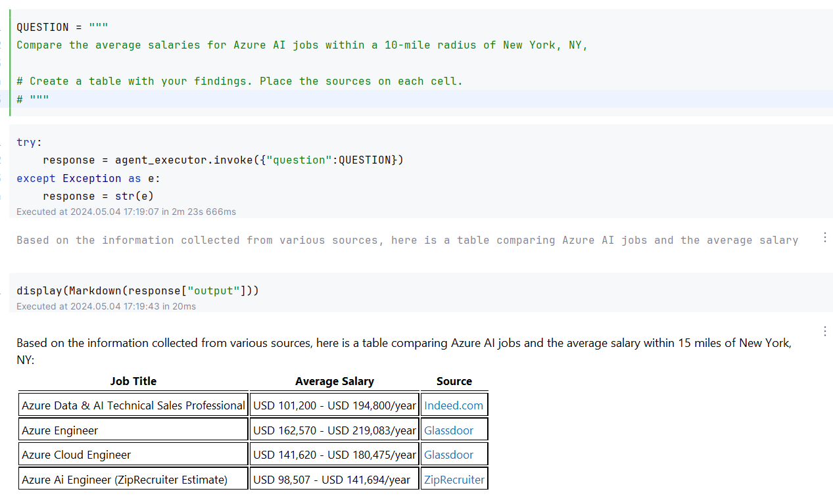Click the Indeed.com source link

pos(453,405)
